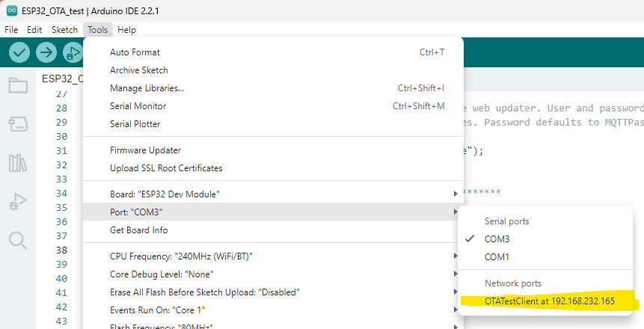Launch Serial Plotter menu entry
This screenshot has width=644, height=329.
click(x=273, y=124)
